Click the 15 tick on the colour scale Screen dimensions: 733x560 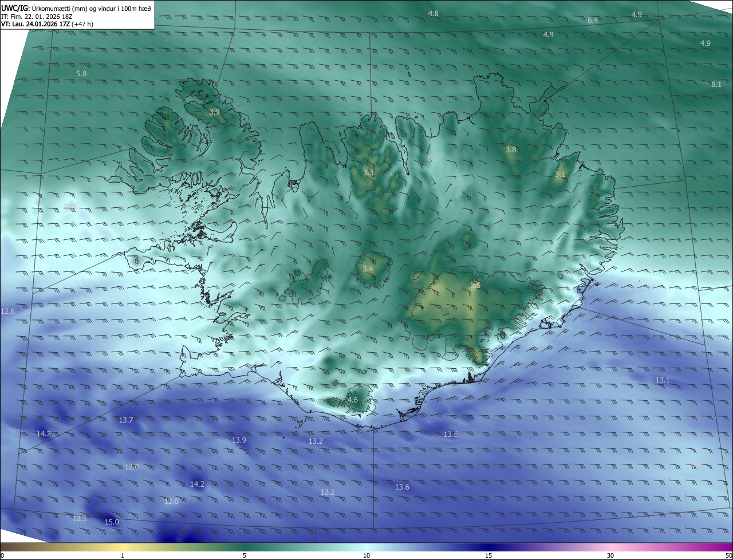point(488,555)
